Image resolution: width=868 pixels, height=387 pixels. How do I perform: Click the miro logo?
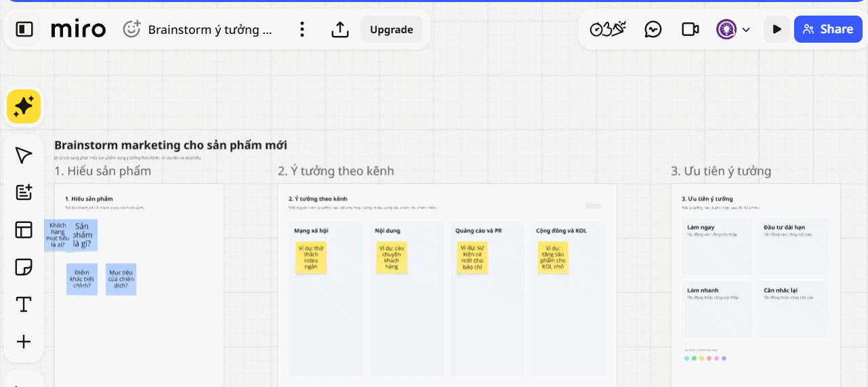pyautogui.click(x=79, y=29)
